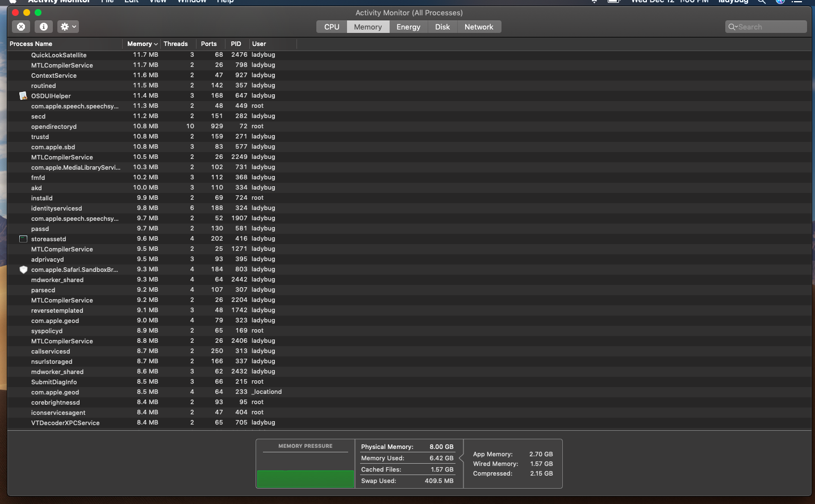Click the Memory Pressure graph
Viewport: 815px width, 504px height.
tap(306, 470)
